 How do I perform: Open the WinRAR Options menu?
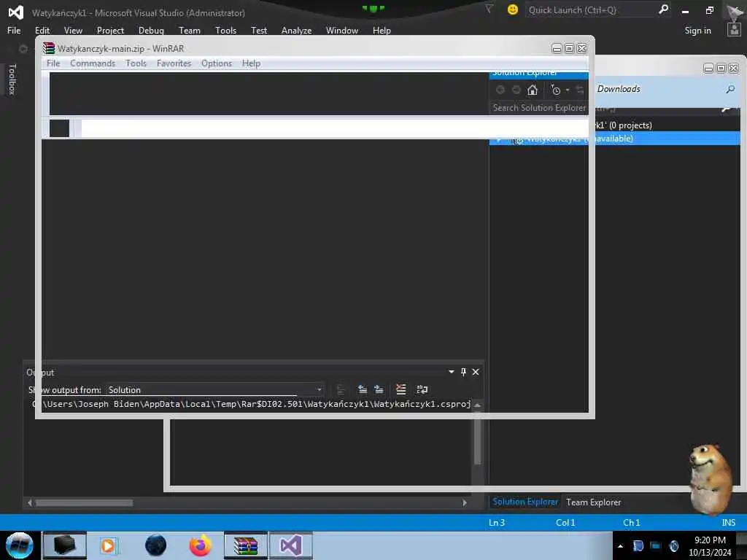[x=216, y=63]
